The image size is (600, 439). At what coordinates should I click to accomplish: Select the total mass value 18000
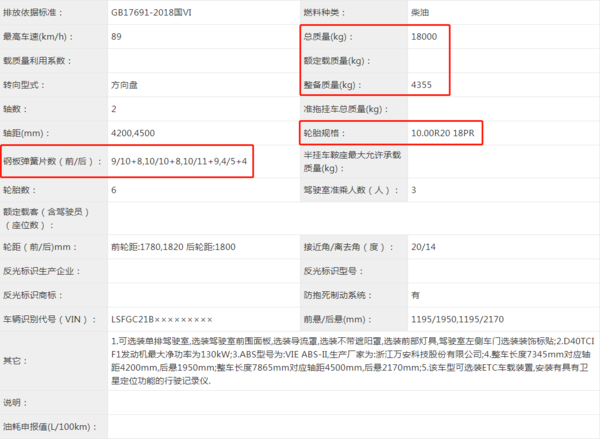tap(424, 37)
